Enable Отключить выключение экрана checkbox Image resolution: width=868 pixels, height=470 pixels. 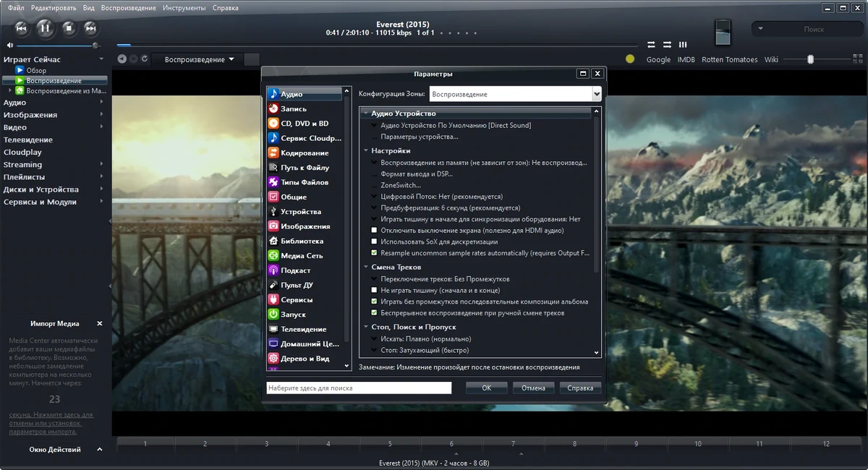pyautogui.click(x=374, y=231)
